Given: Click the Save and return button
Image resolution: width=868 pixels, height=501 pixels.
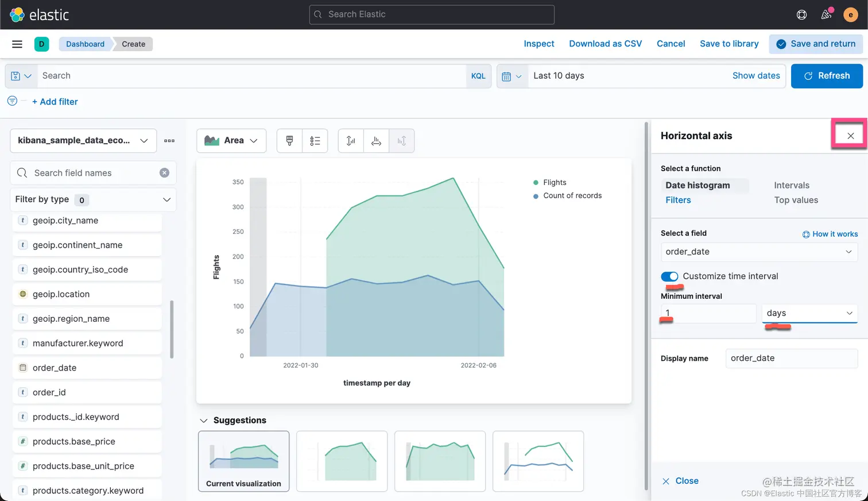Looking at the screenshot, I should coord(816,44).
